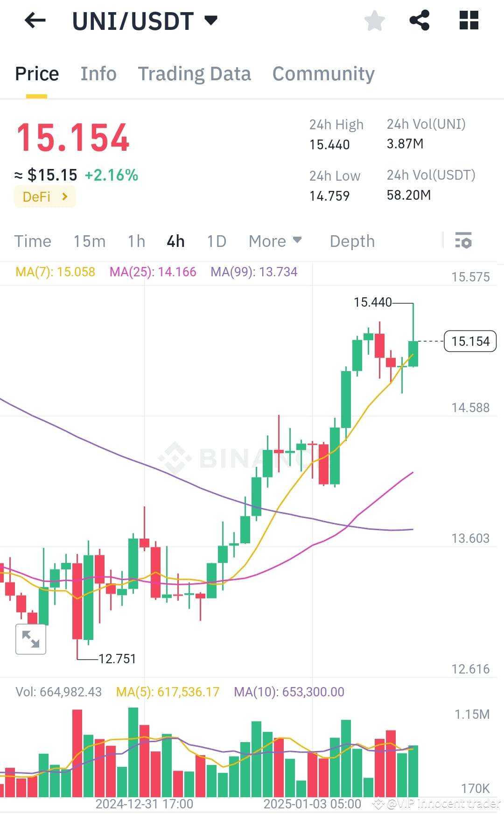504x814 pixels.
Task: Toggle the 1D timeframe
Action: (216, 241)
